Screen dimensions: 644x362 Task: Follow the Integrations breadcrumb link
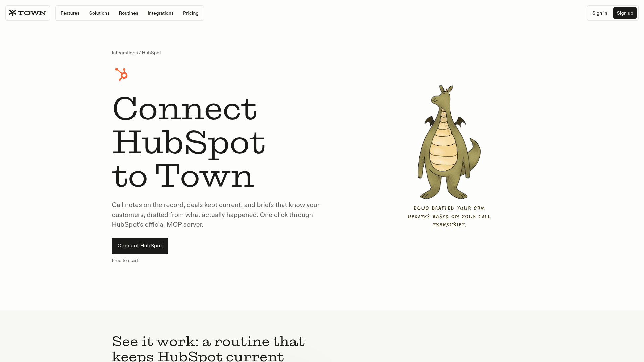(x=125, y=53)
